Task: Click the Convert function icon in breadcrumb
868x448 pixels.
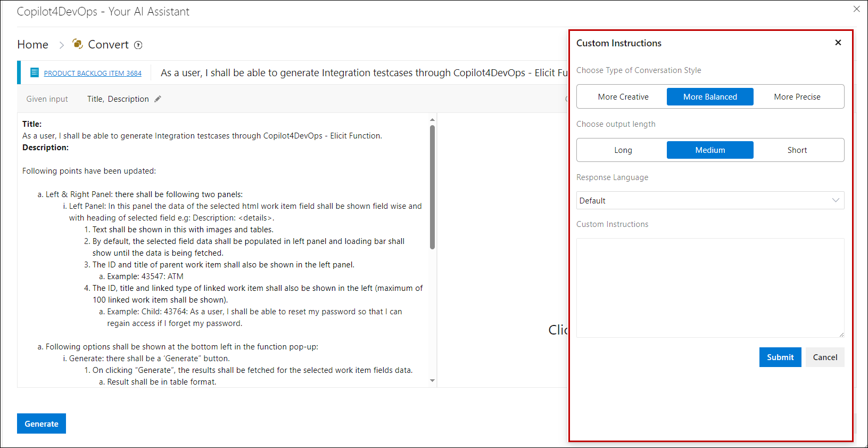Action: tap(78, 44)
